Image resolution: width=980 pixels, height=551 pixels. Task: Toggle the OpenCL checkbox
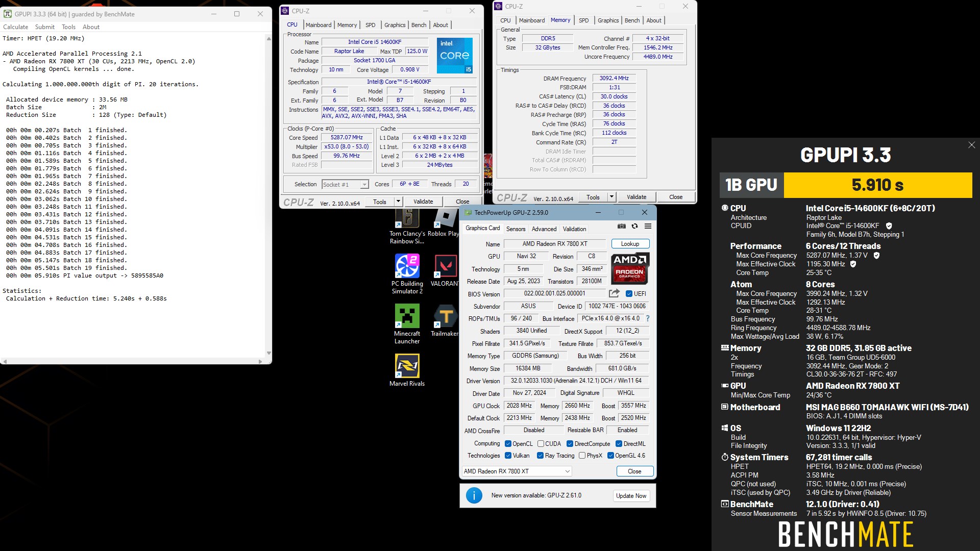click(508, 444)
